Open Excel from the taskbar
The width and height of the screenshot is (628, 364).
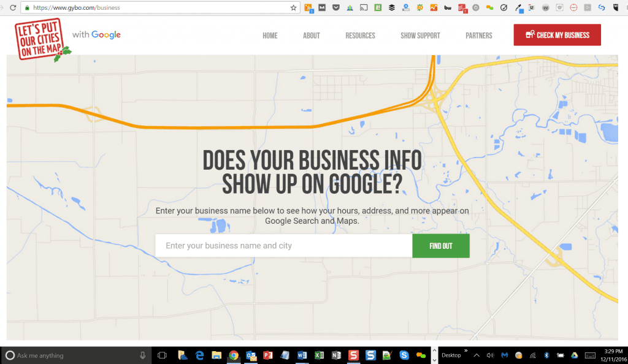tap(319, 355)
